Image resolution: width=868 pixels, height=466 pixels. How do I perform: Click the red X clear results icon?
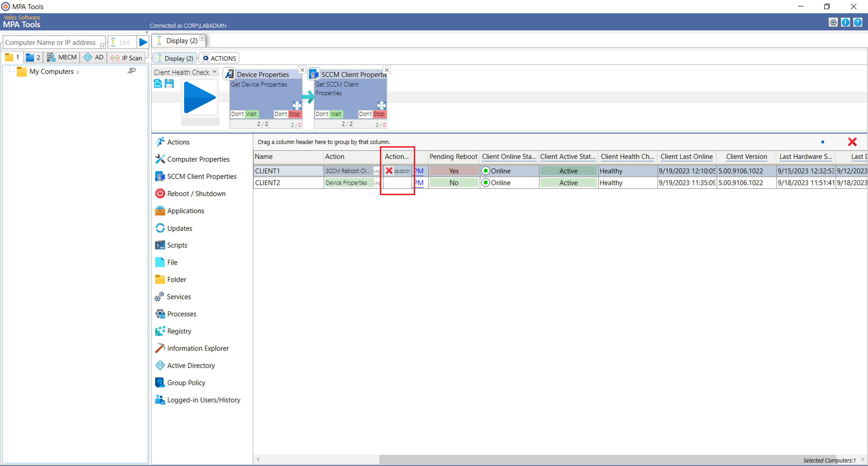852,142
